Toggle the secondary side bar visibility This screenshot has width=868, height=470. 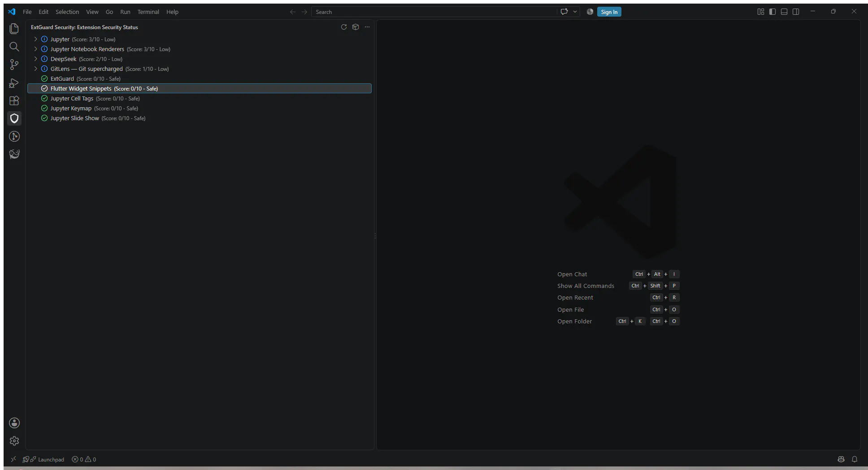click(x=796, y=12)
